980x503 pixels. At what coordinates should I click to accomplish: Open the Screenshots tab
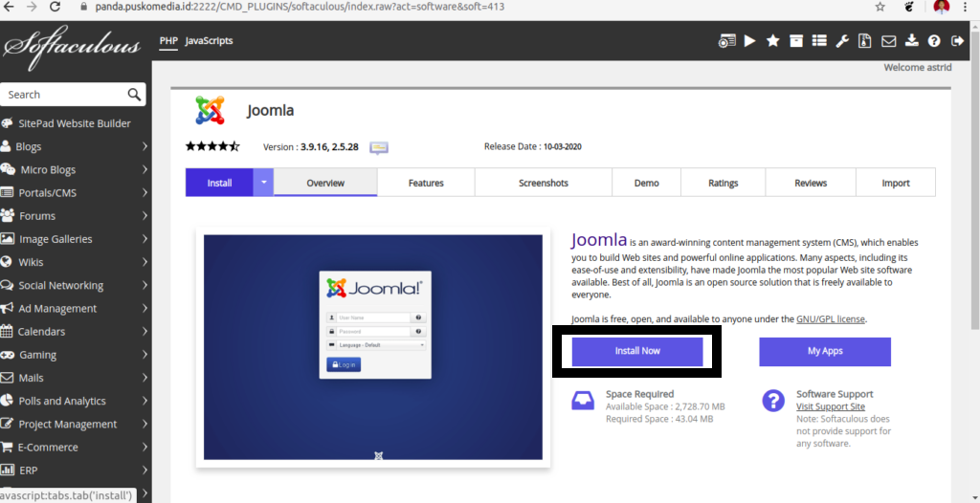(x=544, y=183)
